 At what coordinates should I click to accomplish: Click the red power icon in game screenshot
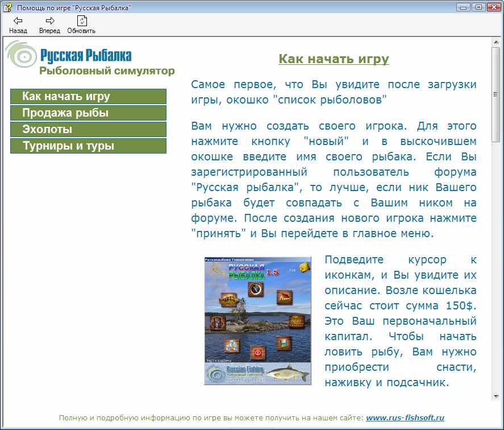point(257,352)
